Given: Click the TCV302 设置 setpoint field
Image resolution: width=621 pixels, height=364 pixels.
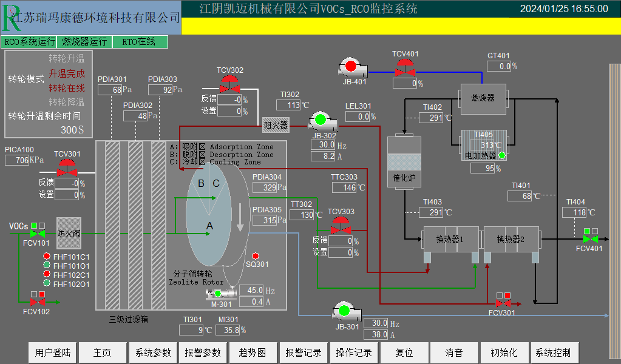Looking at the screenshot, I should [229, 111].
